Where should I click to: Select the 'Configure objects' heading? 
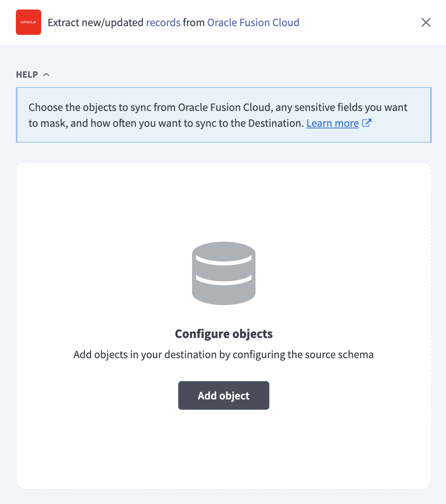(x=224, y=334)
